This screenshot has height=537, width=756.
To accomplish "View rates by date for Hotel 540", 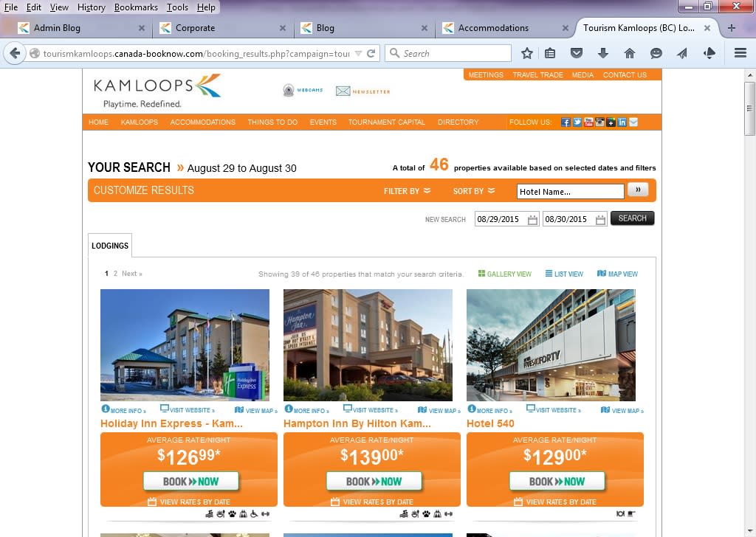I will (555, 502).
